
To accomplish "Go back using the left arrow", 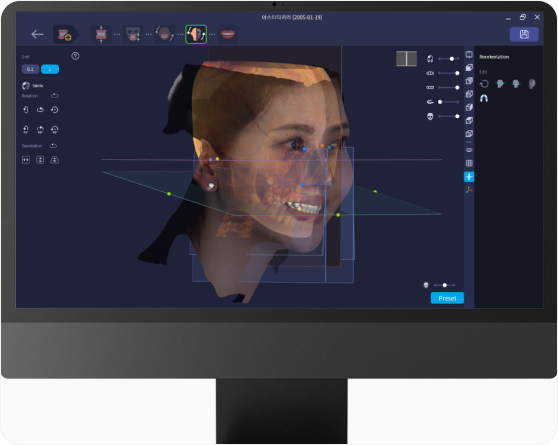I will (37, 34).
